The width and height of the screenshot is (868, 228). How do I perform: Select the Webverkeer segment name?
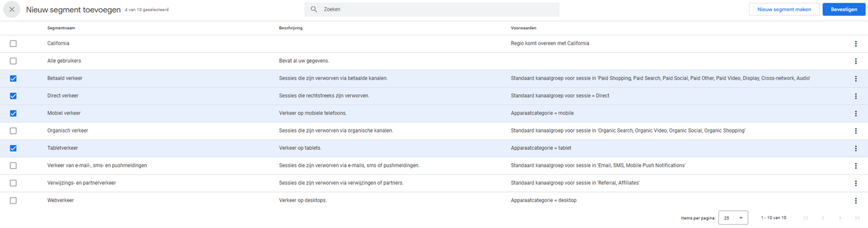(61, 200)
